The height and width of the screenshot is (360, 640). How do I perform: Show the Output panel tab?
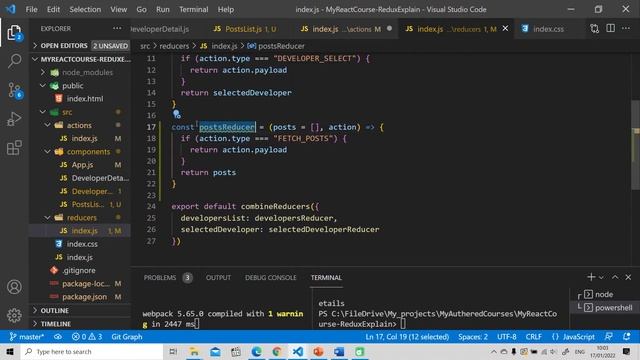point(218,278)
